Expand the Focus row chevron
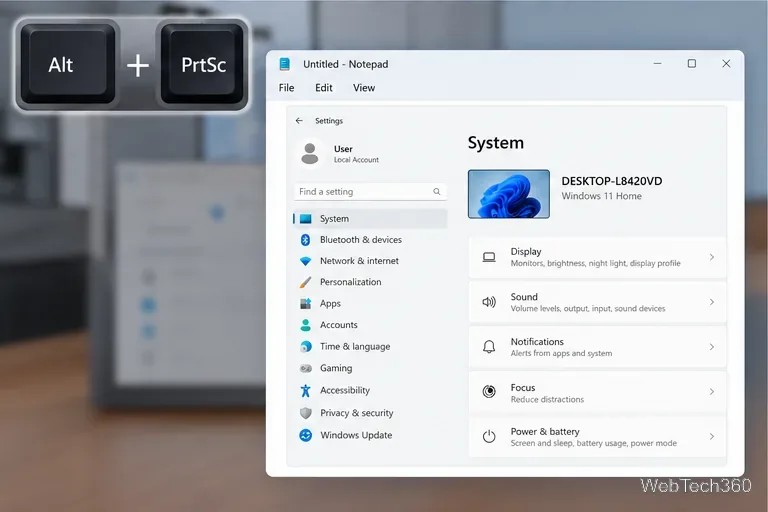The width and height of the screenshot is (768, 512). click(712, 391)
